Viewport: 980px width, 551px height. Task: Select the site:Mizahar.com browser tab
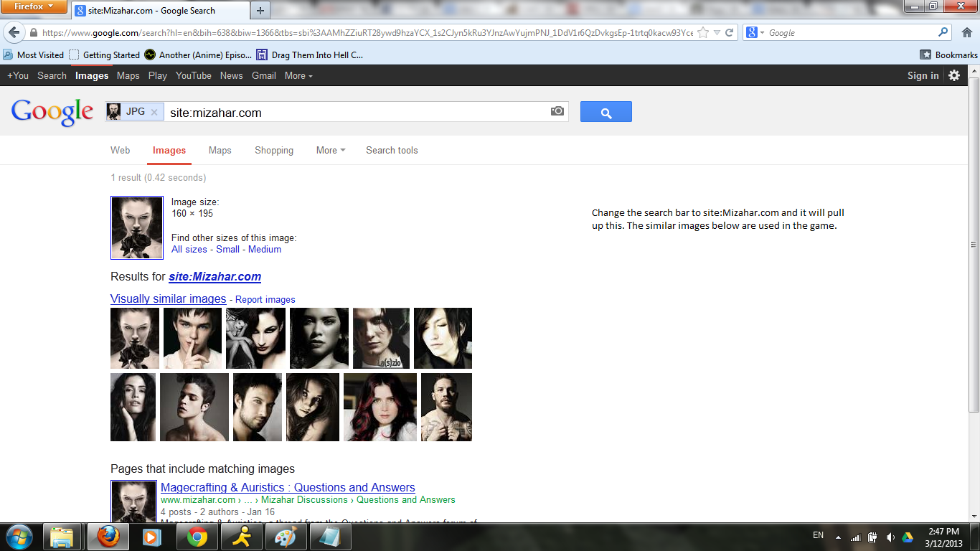pos(161,11)
